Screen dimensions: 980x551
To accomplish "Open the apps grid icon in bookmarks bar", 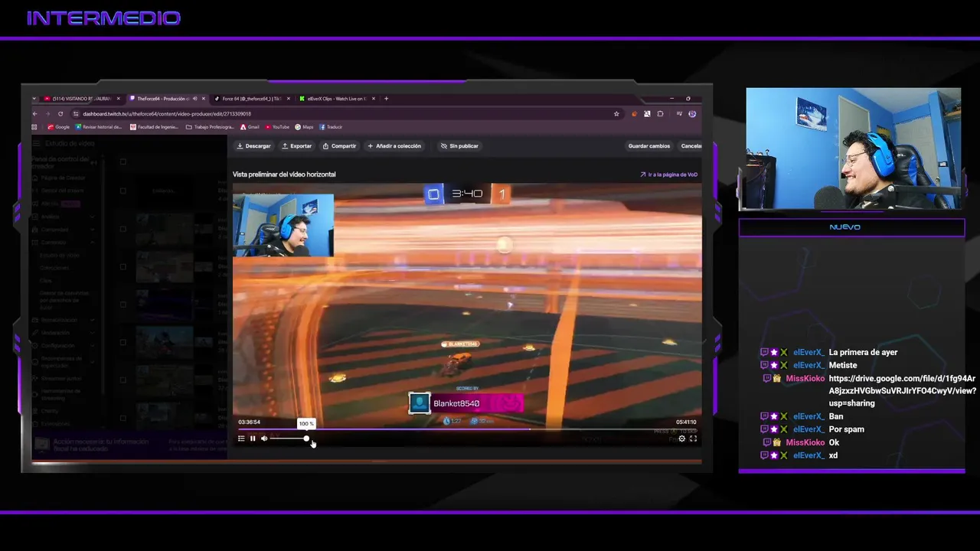I will 36,127.
